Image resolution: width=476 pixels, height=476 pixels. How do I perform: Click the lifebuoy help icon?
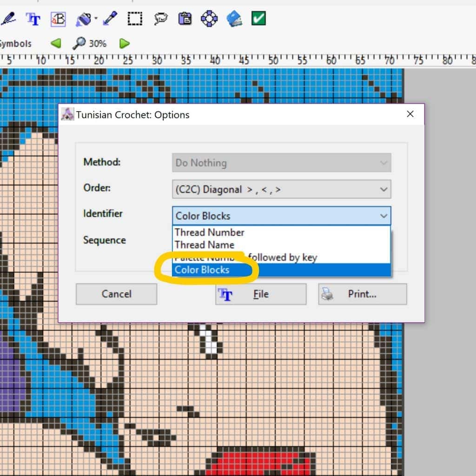(209, 19)
